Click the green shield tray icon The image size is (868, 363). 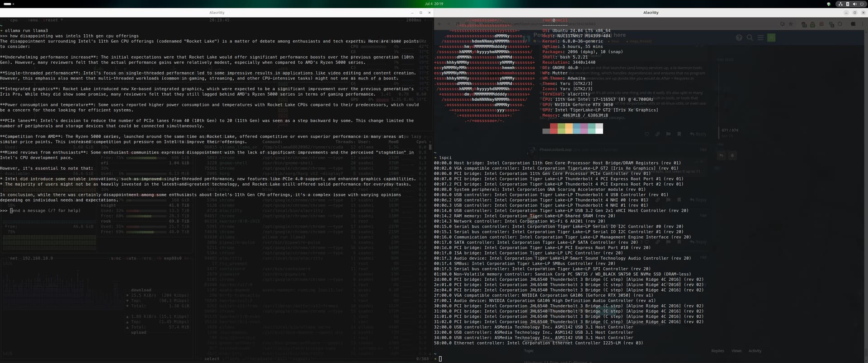pos(828,4)
